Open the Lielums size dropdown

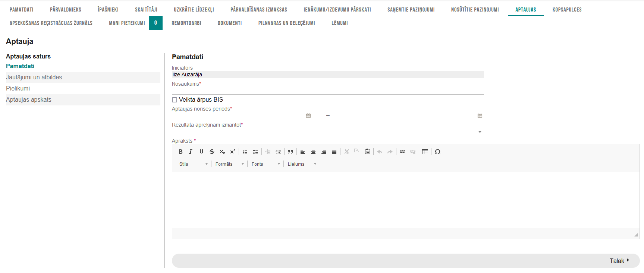pyautogui.click(x=302, y=164)
